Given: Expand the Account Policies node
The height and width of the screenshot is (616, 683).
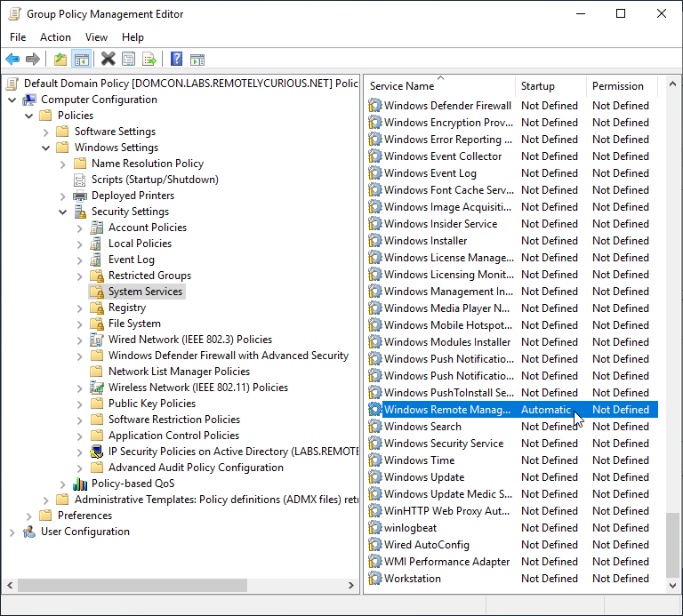Looking at the screenshot, I should [80, 228].
